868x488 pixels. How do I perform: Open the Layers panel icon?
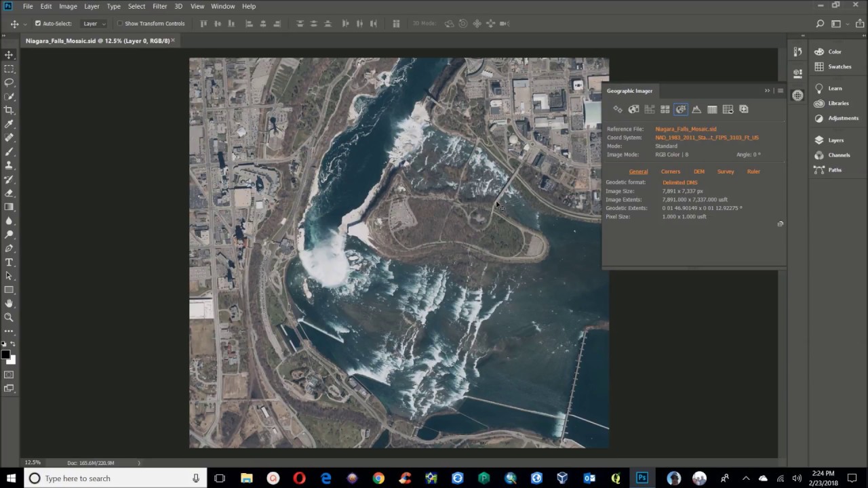coord(819,140)
